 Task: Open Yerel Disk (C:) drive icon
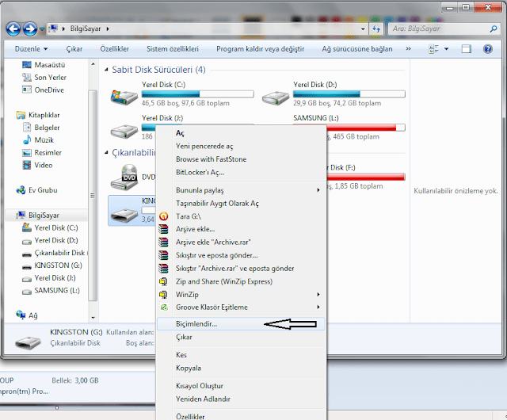coord(124,97)
